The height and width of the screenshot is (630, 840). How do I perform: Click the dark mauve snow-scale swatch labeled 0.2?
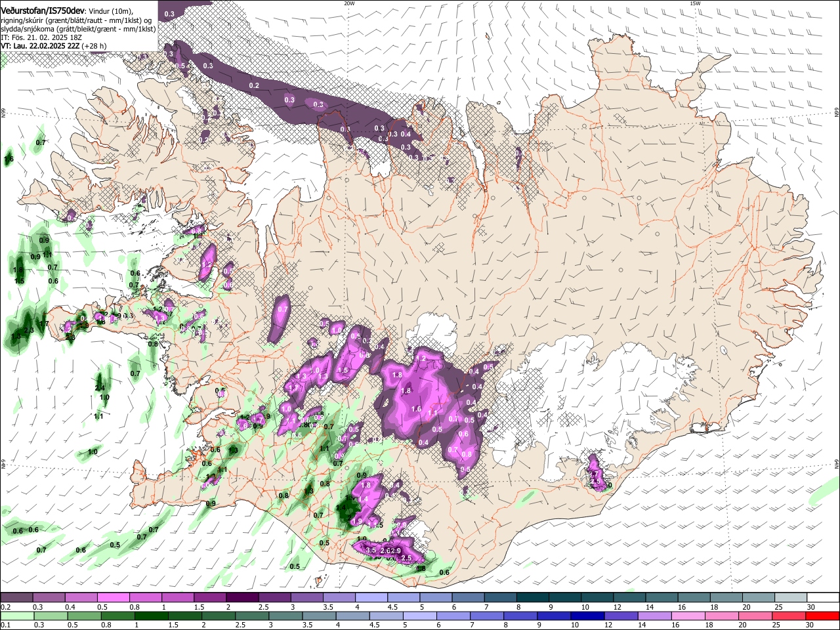click(16, 597)
